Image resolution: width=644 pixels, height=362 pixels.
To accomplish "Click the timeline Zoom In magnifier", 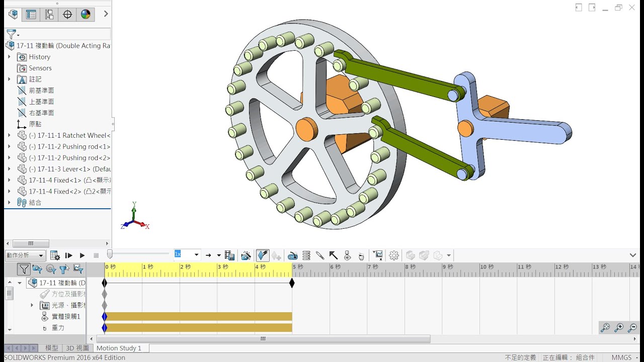I will [619, 328].
